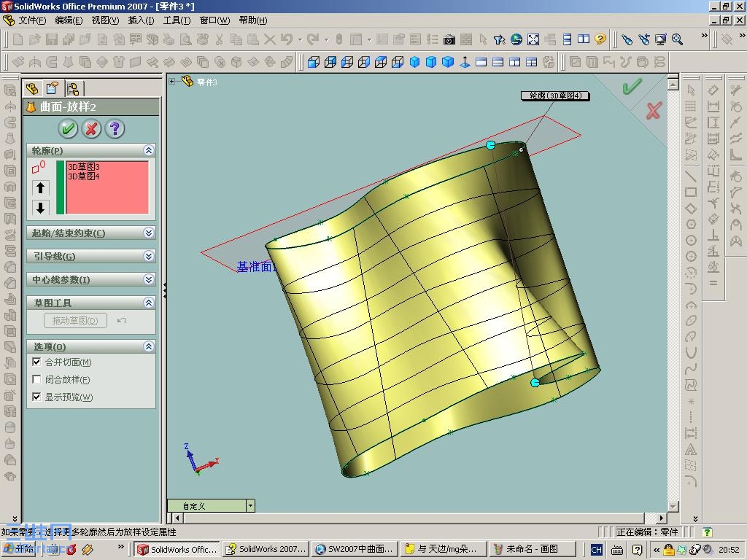Open the 文件(F) menu
This screenshot has width=747, height=560.
tap(32, 20)
